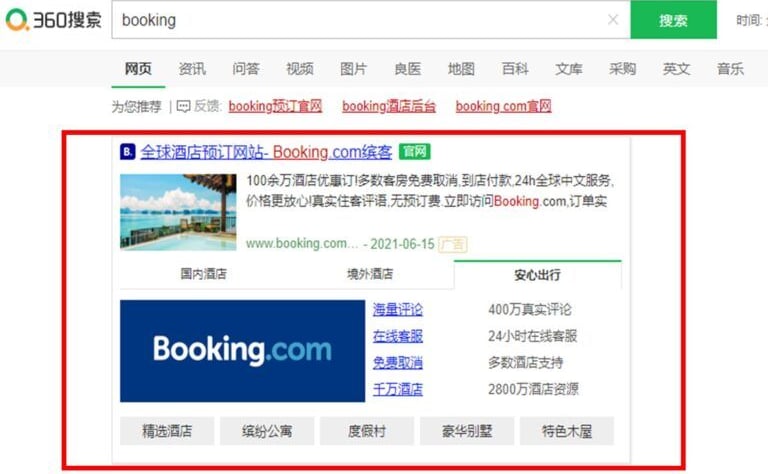Click the 2021-06-15 date text

click(402, 244)
